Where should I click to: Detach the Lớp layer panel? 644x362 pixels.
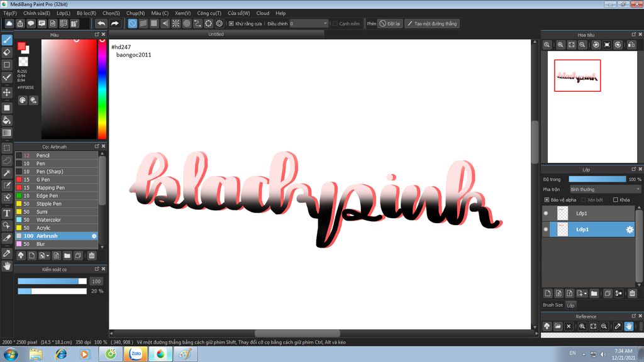coord(634,169)
